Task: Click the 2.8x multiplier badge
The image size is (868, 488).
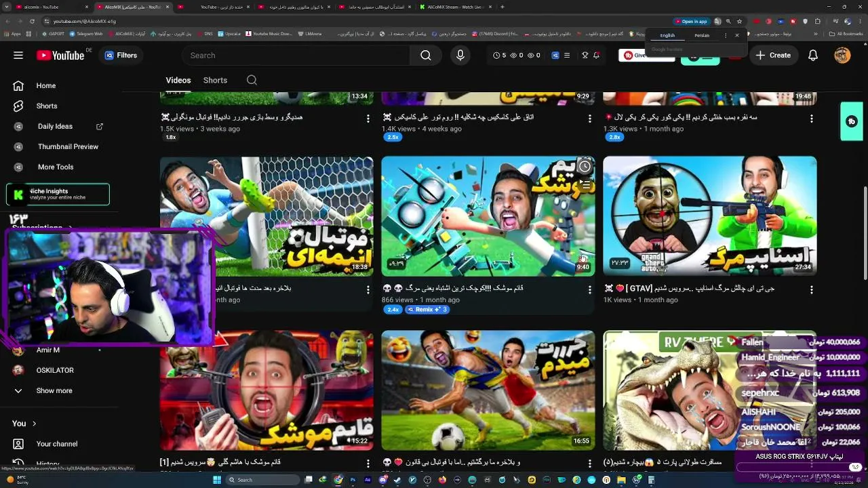Action: 614,137
